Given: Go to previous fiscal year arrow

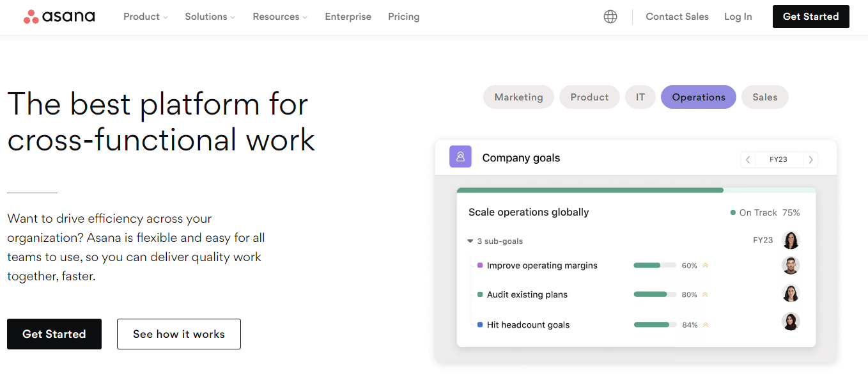Looking at the screenshot, I should (748, 160).
